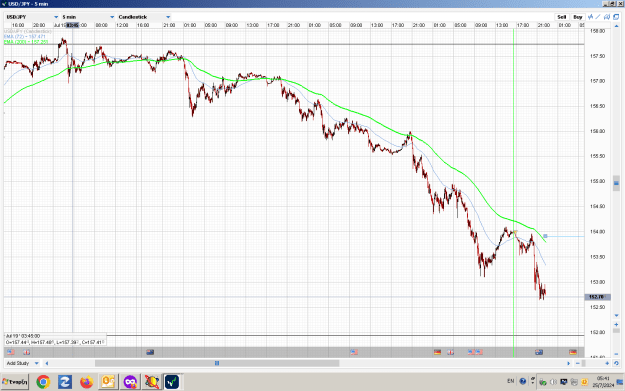
Task: Click the reset chart view icon
Action: (616, 363)
